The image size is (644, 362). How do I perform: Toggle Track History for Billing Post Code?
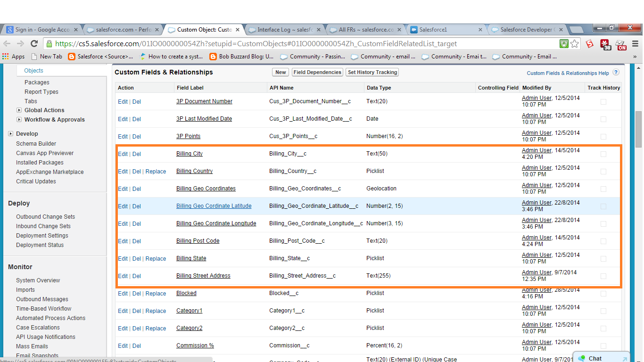pyautogui.click(x=603, y=241)
